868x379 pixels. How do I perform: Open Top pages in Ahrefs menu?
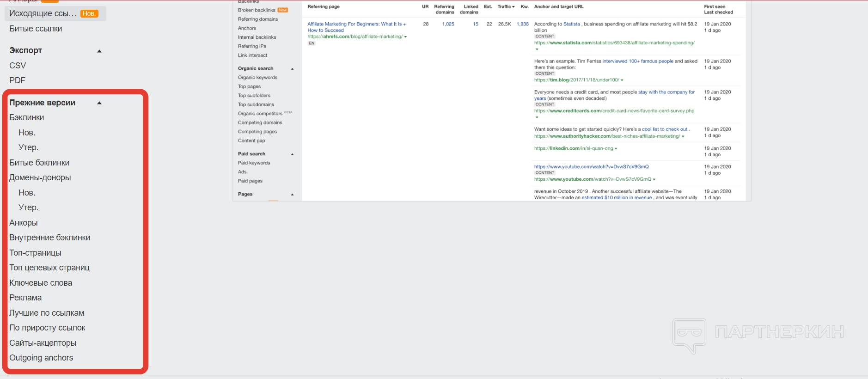point(249,86)
